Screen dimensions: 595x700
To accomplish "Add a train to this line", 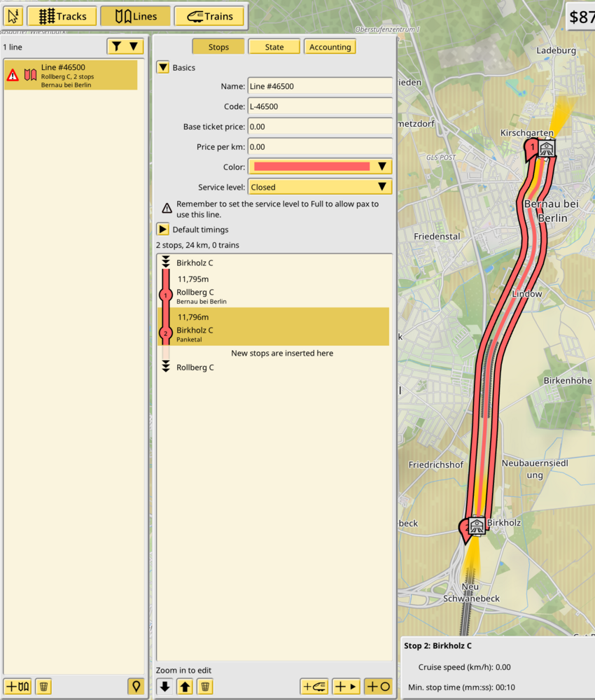I will [x=314, y=686].
